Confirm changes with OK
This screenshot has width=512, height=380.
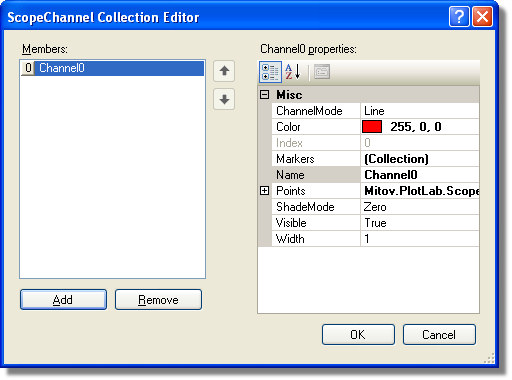tap(358, 334)
